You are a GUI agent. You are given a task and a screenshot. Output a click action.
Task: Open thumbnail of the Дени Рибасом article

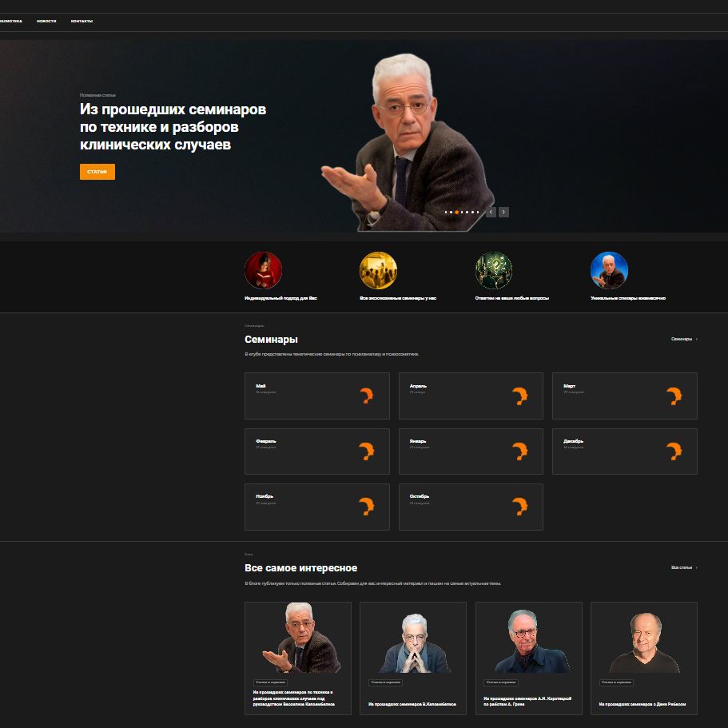click(644, 642)
